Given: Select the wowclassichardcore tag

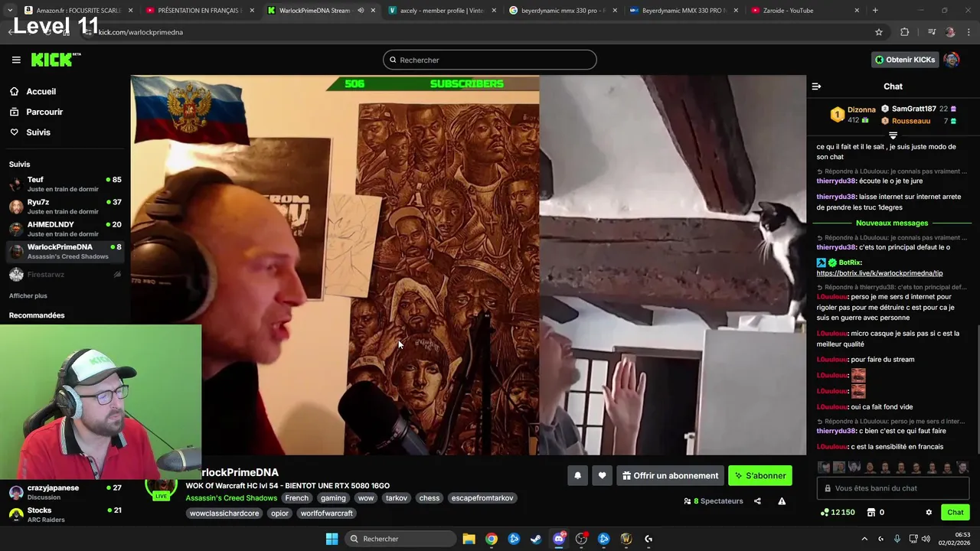Looking at the screenshot, I should pyautogui.click(x=224, y=514).
